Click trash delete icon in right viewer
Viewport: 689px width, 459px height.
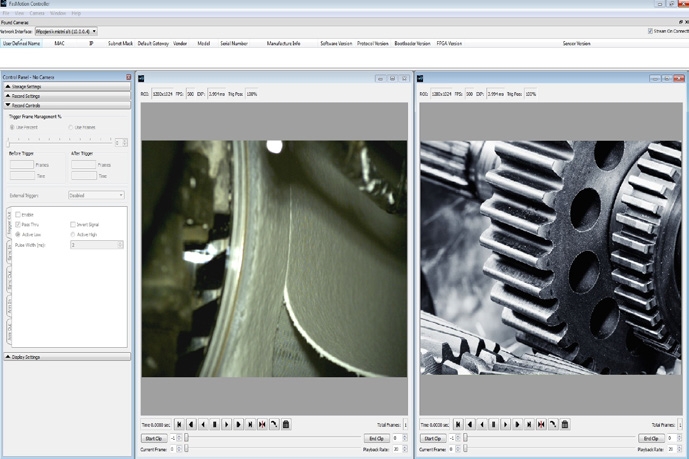(565, 424)
